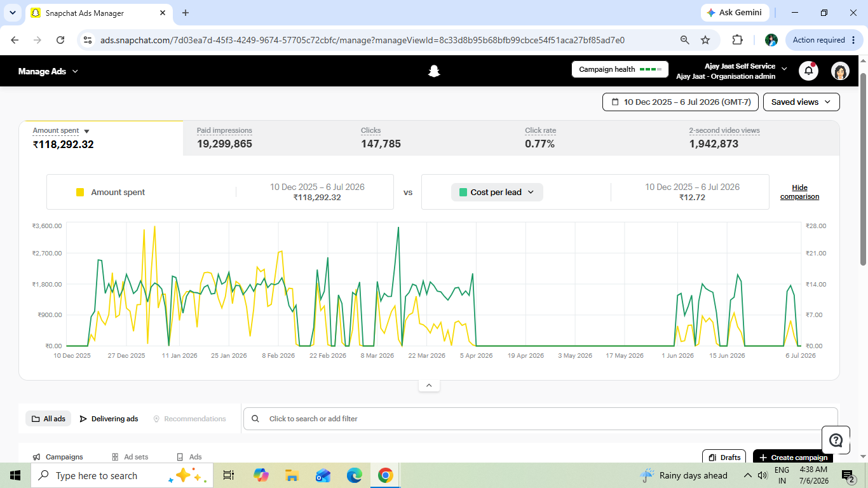Reload the page with the refresh icon

click(60, 40)
